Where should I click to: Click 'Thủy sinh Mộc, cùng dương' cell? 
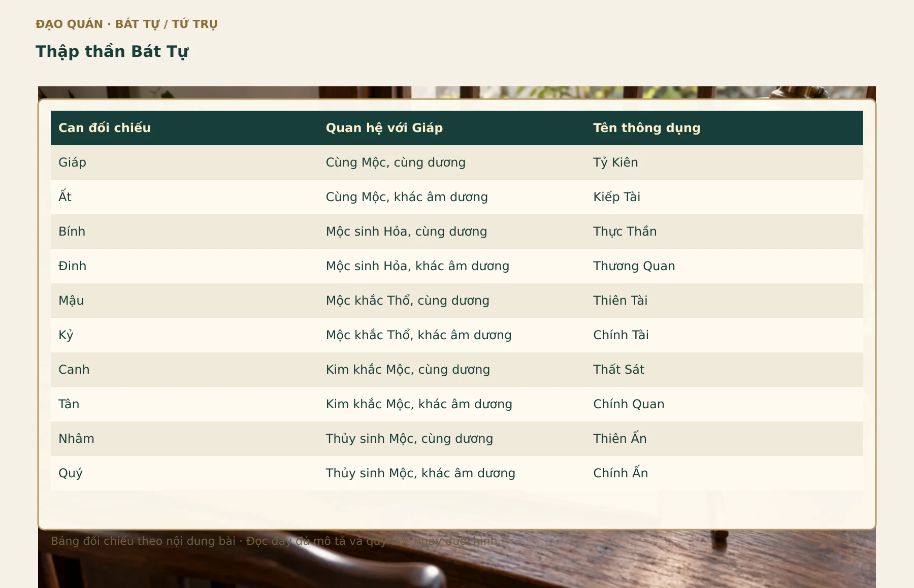click(x=452, y=439)
